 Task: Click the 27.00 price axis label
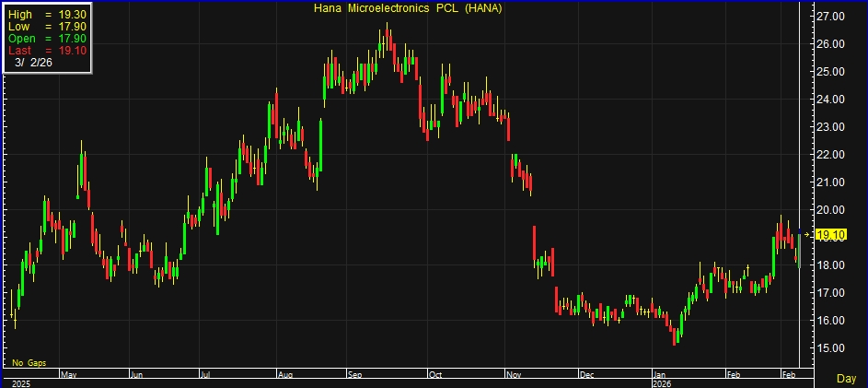click(x=831, y=17)
